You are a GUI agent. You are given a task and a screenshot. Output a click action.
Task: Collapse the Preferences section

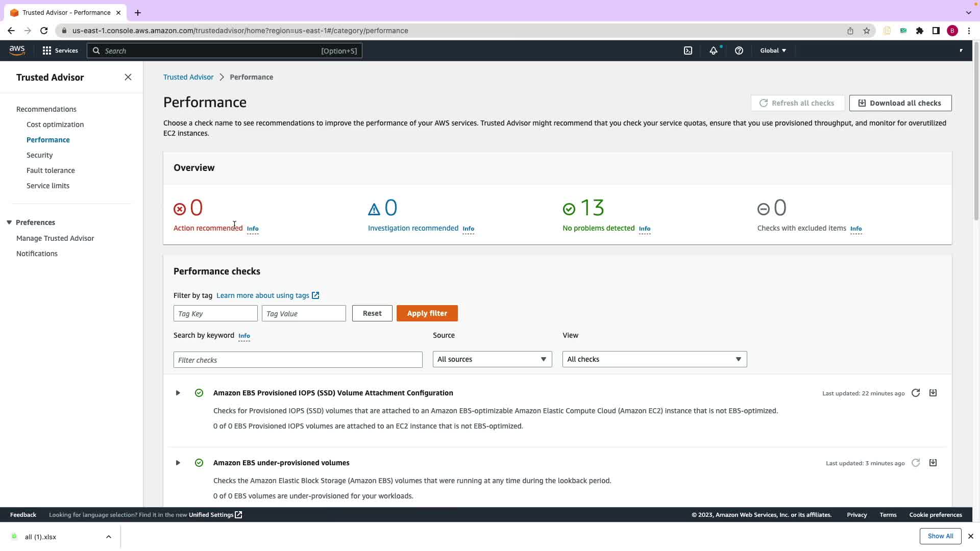coord(9,222)
